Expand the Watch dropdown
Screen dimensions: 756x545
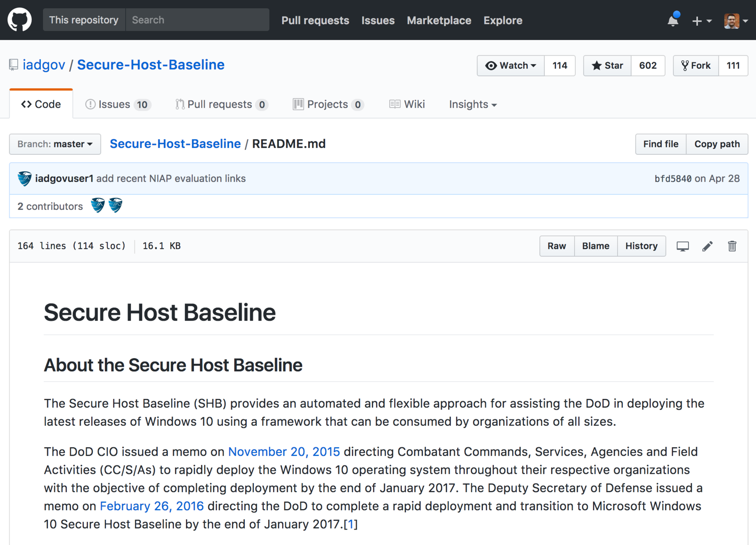511,65
